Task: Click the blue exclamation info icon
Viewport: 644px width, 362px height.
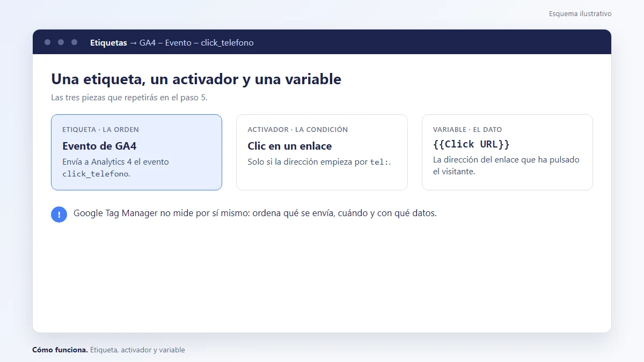Action: pos(59,215)
